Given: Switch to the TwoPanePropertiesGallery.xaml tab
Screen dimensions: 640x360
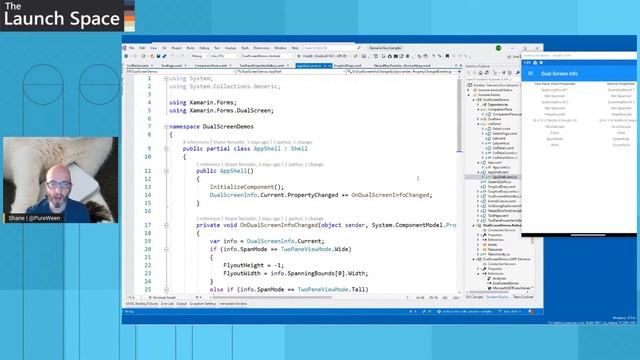Looking at the screenshot, I should 263,66.
